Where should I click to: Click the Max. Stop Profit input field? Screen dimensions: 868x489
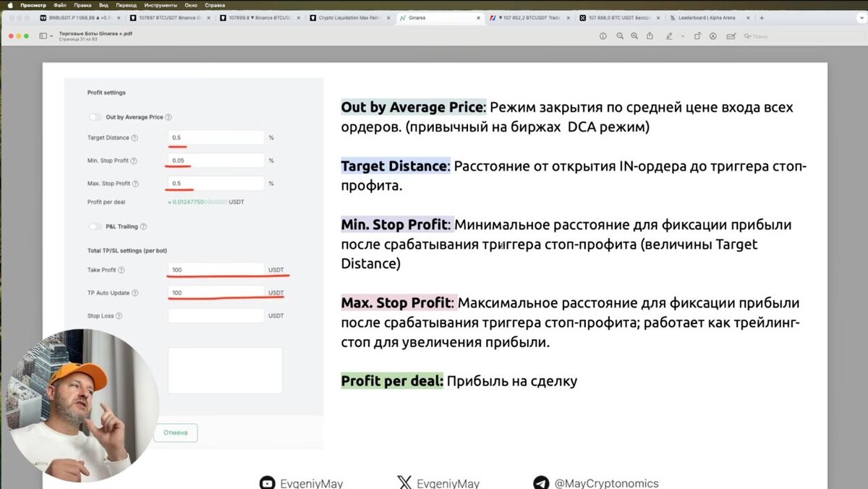(x=216, y=184)
